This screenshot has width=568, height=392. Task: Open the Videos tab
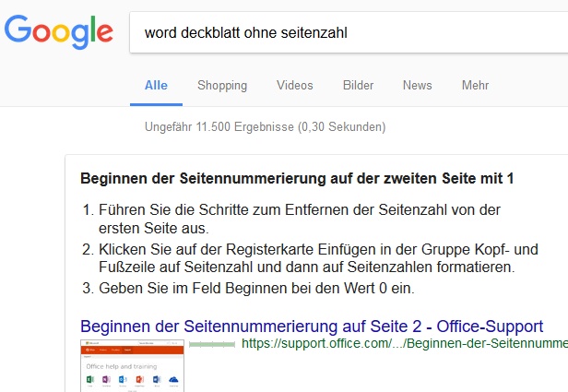294,85
